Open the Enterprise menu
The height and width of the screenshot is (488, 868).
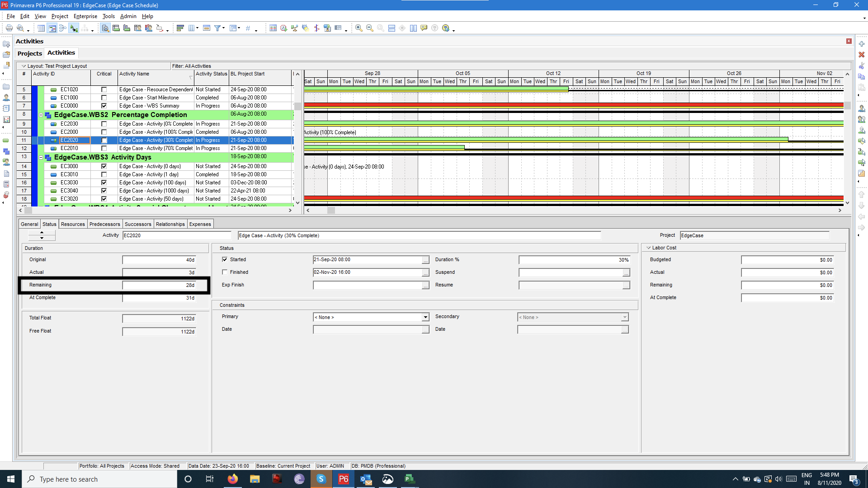(85, 16)
